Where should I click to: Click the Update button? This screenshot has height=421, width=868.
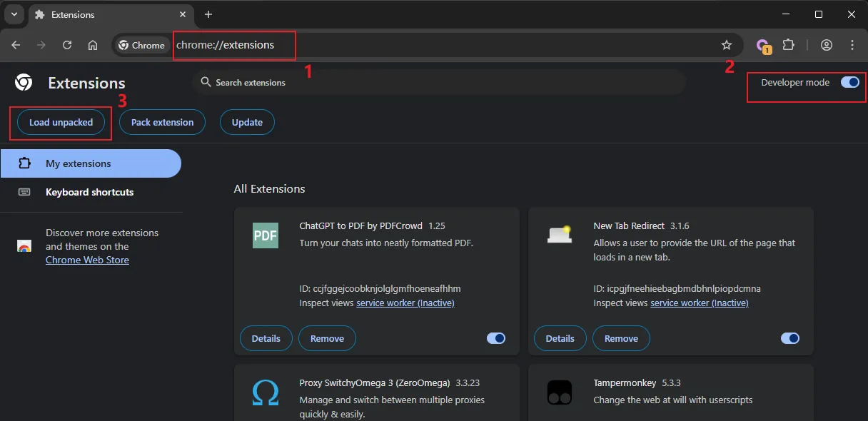pos(247,122)
